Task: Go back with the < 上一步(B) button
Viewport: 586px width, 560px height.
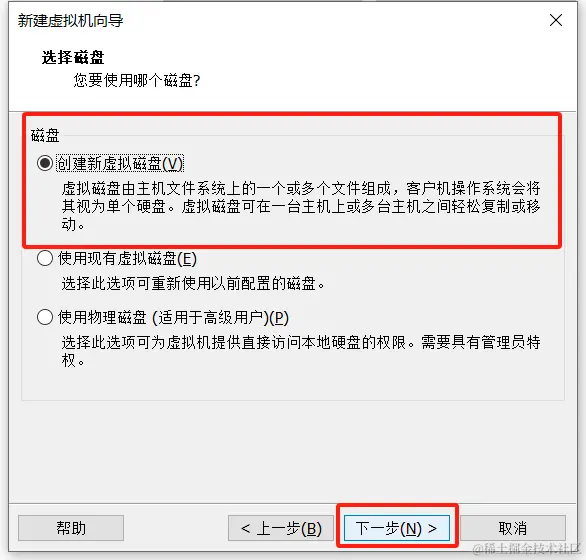Action: tap(281, 528)
